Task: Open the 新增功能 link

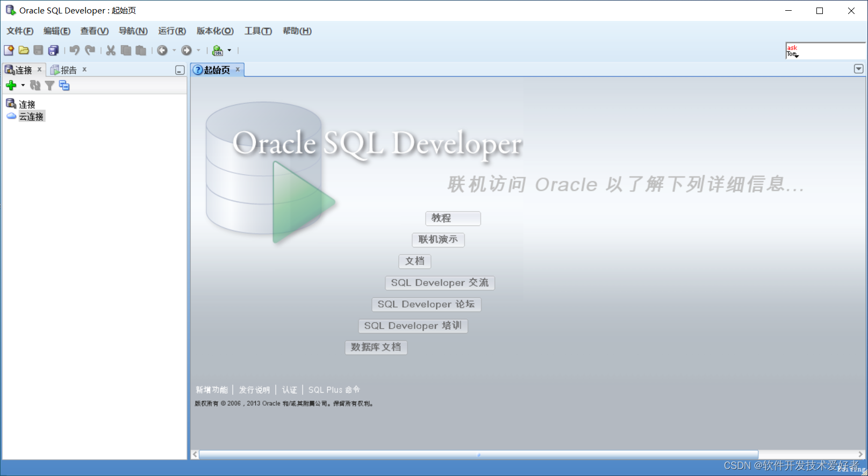Action: (x=212, y=390)
